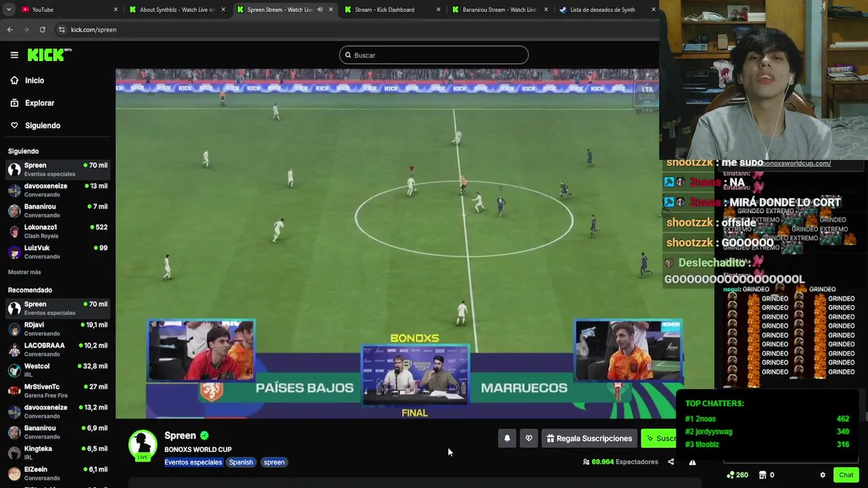This screenshot has height=488, width=868.
Task: Open recommended channel Kingteka
Action: [57, 453]
